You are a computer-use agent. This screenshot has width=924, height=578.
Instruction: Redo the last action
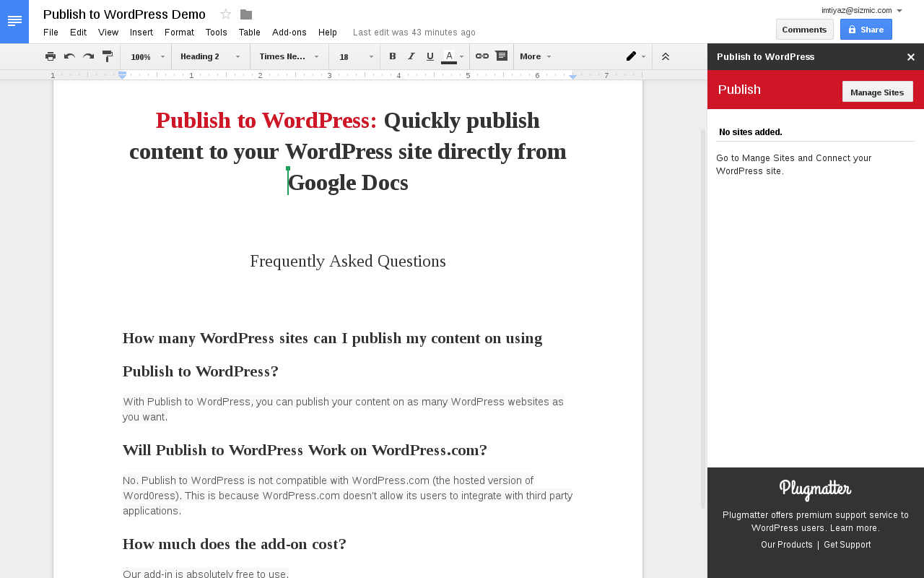pos(88,56)
